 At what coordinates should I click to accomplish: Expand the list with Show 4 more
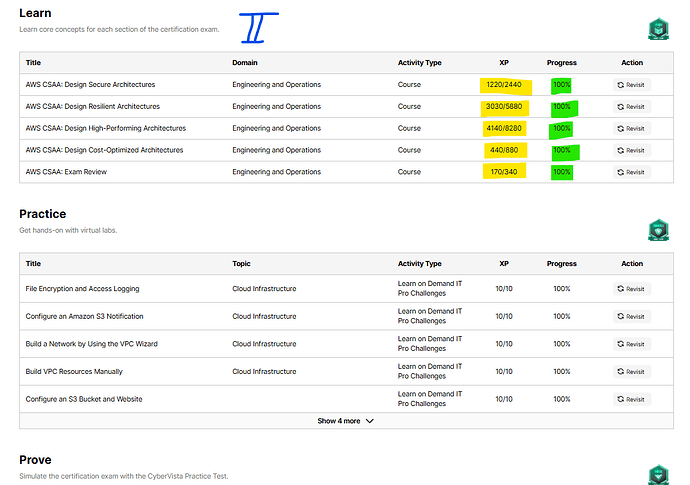(x=339, y=421)
